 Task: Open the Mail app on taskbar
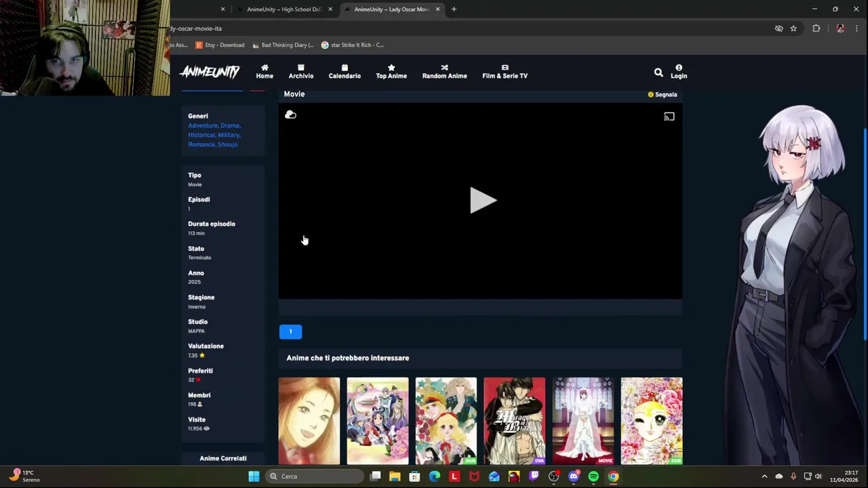tap(494, 476)
